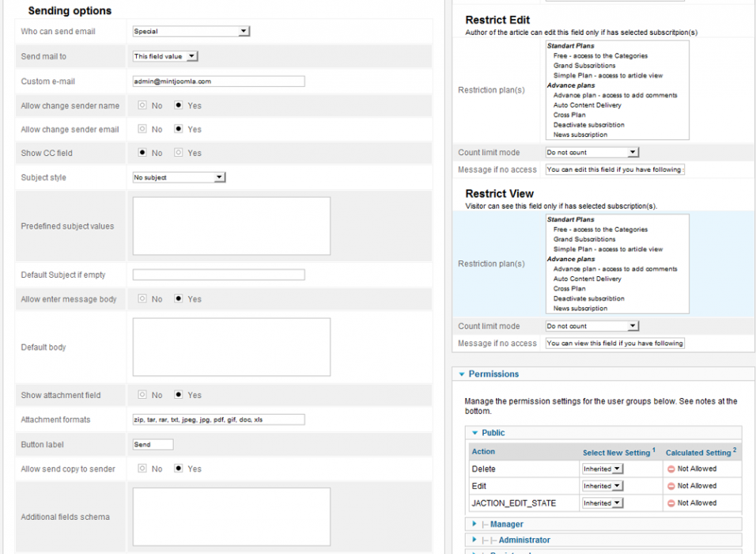Select No for Allow change sender name
Image resolution: width=756 pixels, height=554 pixels.
(142, 105)
